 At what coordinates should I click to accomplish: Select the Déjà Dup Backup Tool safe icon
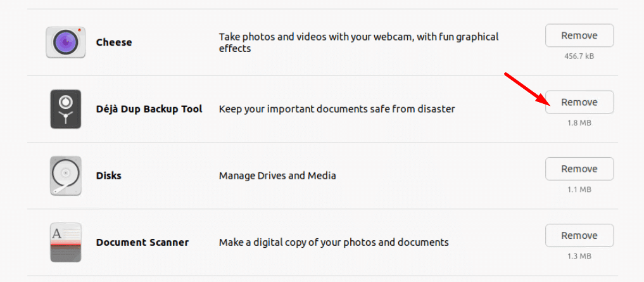[x=66, y=109]
